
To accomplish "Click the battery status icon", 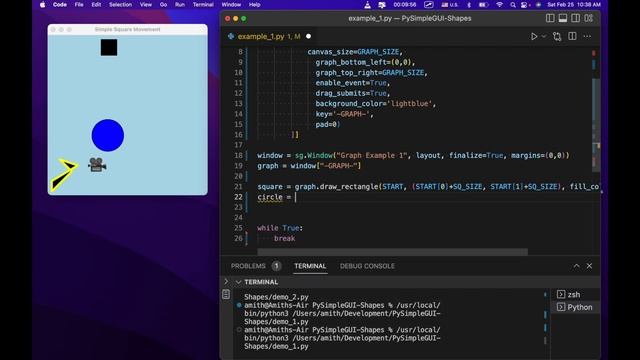I will click(483, 5).
